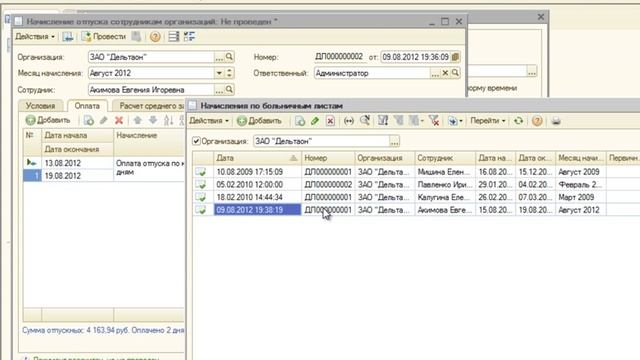Click Сотрудник field Акимова Евгения Игоревна
The height and width of the screenshot is (360, 640).
pos(151,89)
